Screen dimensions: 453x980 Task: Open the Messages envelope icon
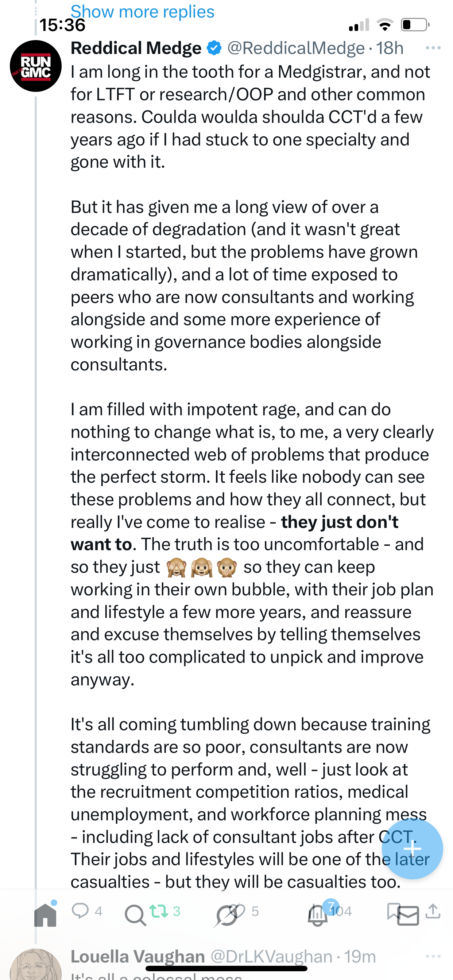[408, 916]
